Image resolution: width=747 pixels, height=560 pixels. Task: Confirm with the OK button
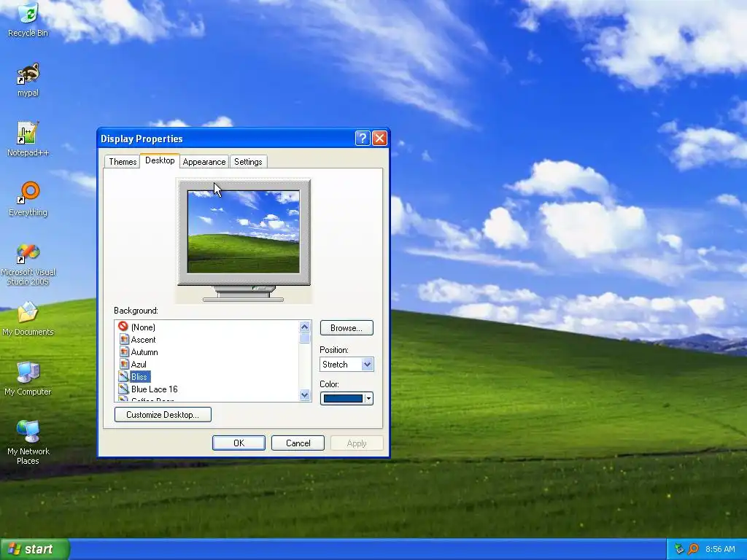[239, 443]
